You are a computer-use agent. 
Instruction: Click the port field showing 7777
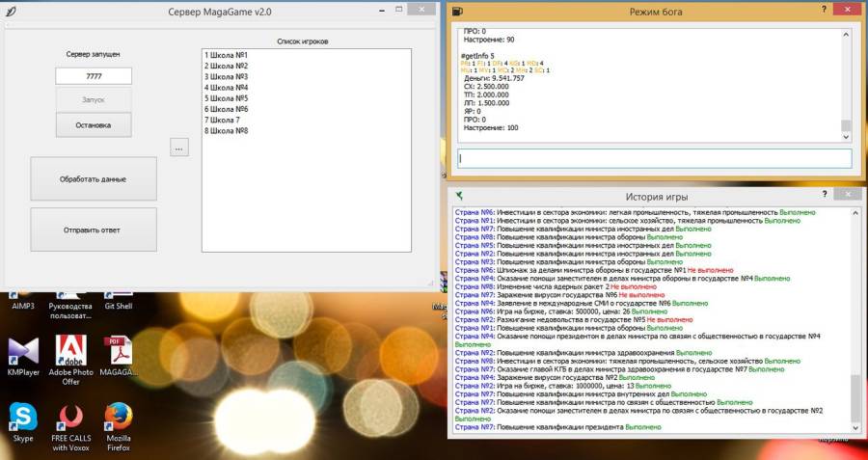tap(94, 76)
